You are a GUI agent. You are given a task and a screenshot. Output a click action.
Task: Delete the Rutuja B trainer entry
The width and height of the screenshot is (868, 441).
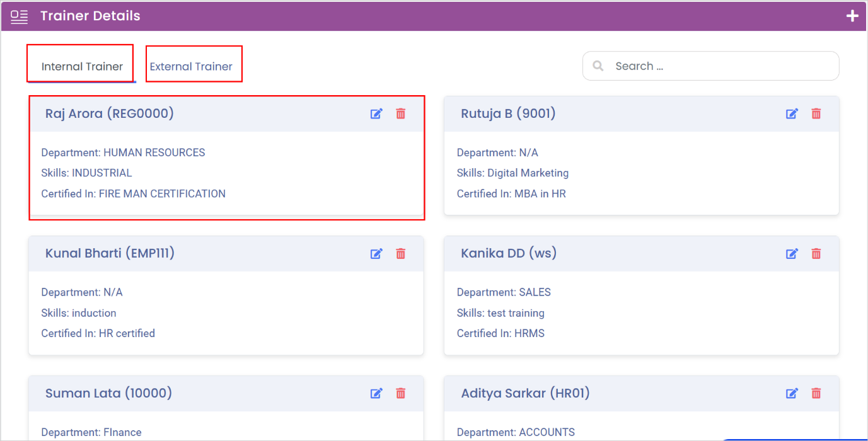[816, 113]
